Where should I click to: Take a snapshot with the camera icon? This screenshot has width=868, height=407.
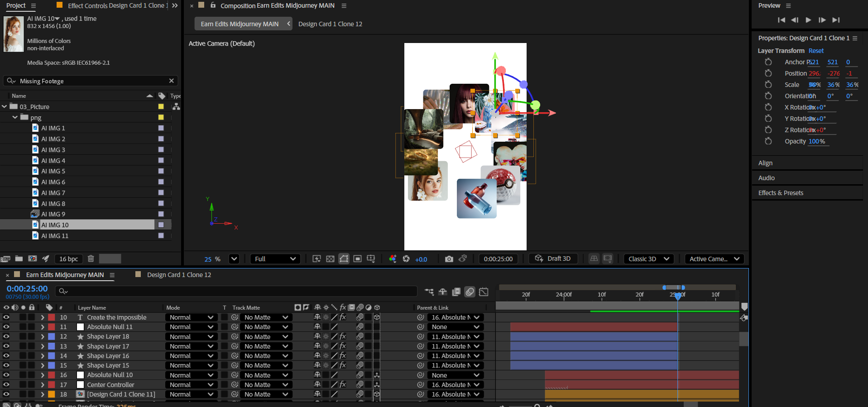tap(449, 259)
